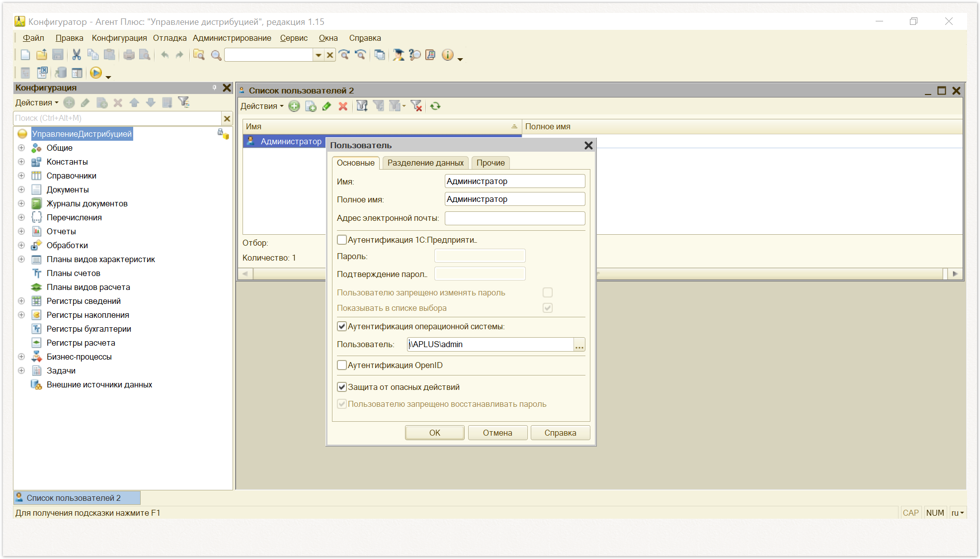Enable OpenID authentication checkbox
This screenshot has width=980, height=559.
342,365
